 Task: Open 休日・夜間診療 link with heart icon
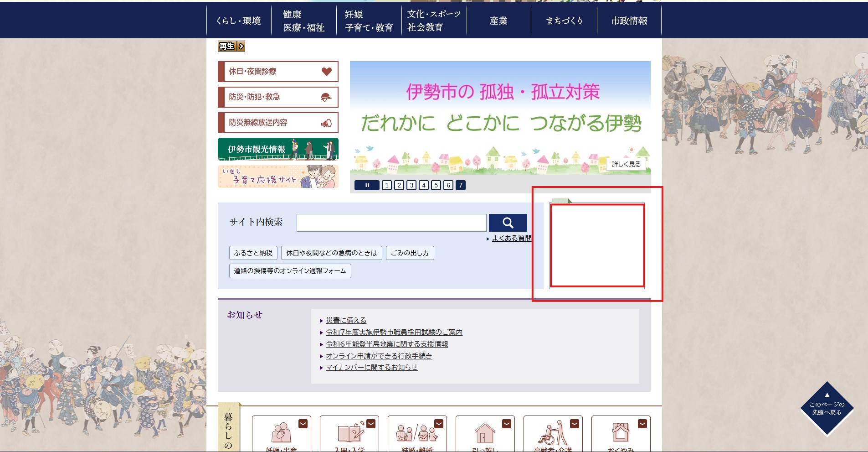278,72
